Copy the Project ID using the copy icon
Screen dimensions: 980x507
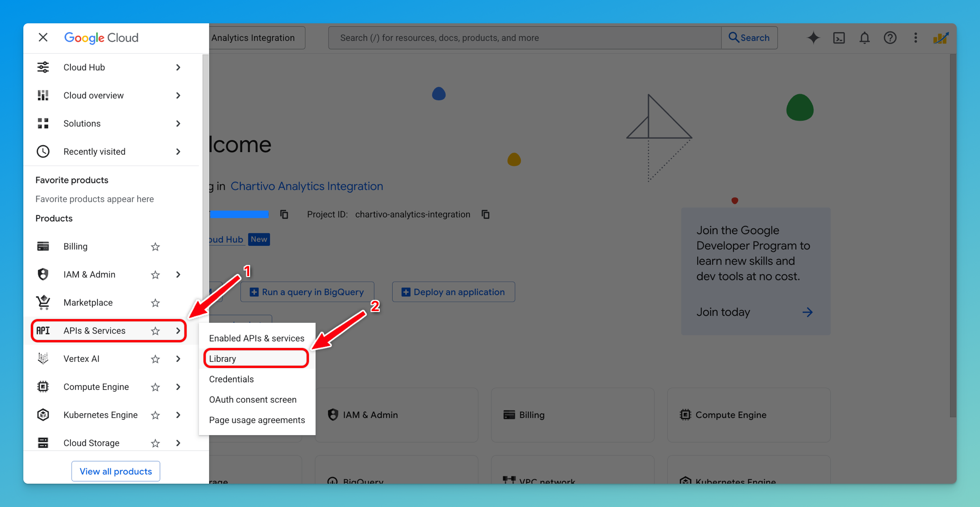(485, 214)
